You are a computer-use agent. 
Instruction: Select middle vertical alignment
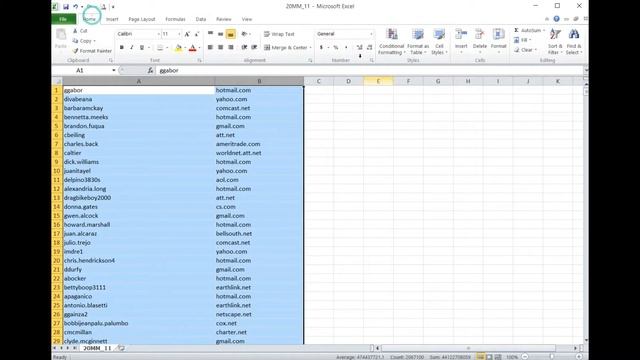pos(220,34)
